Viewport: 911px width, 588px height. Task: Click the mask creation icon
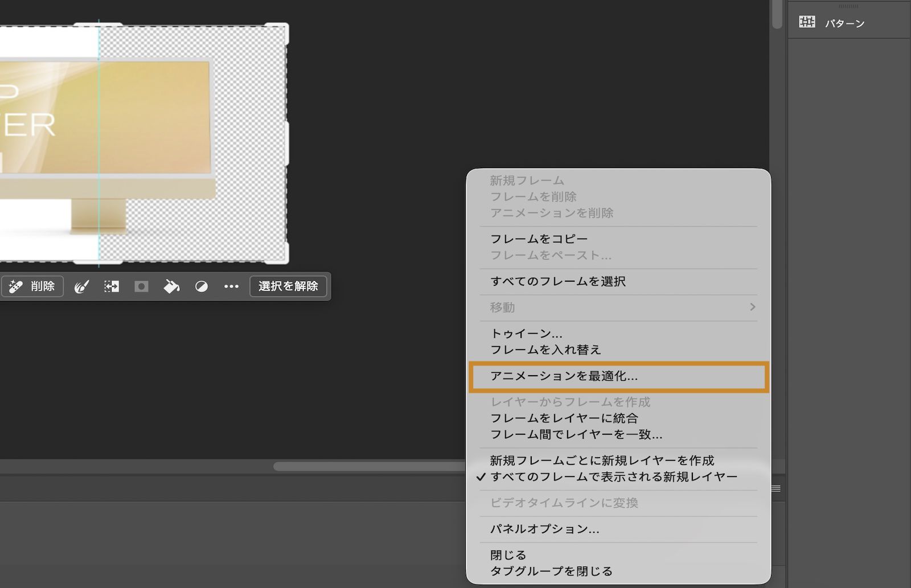click(141, 286)
